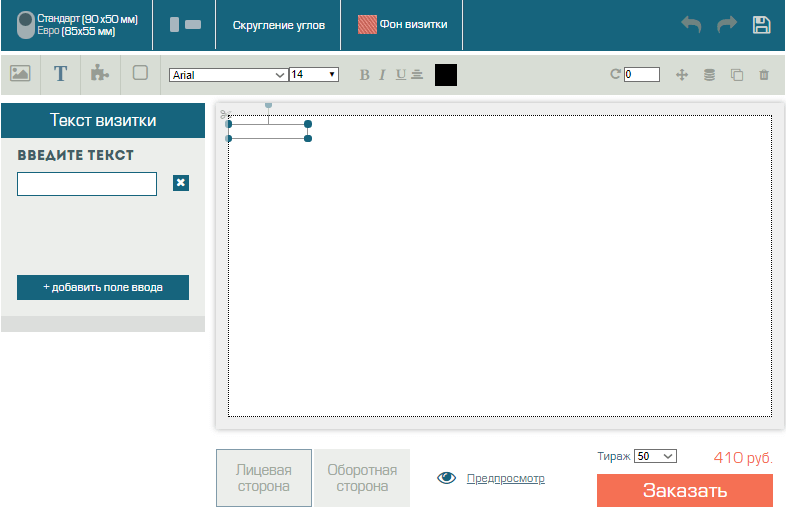Screen dimensions: 786x522
Task: Undo the last action
Action: coord(691,24)
